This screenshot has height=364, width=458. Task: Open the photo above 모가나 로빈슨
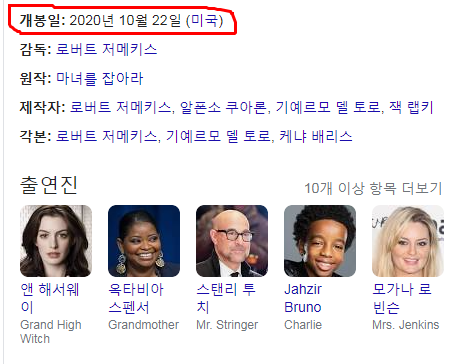(x=408, y=241)
